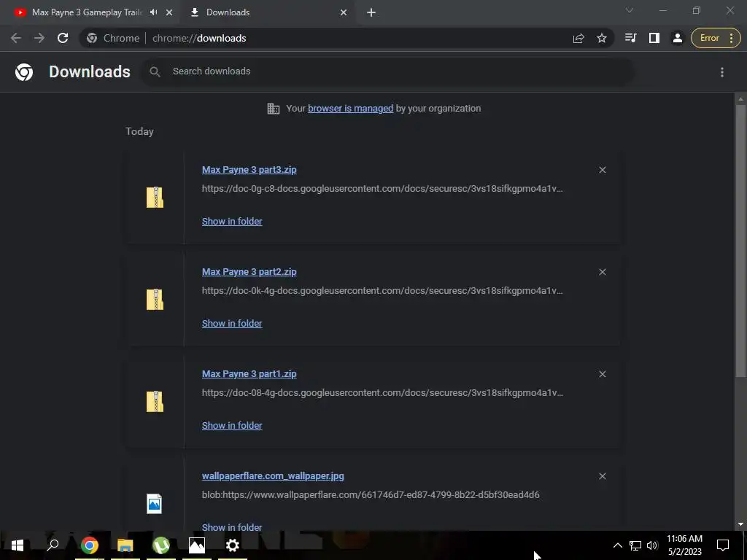Open the notification center icon
Image resolution: width=747 pixels, height=560 pixels.
723,545
